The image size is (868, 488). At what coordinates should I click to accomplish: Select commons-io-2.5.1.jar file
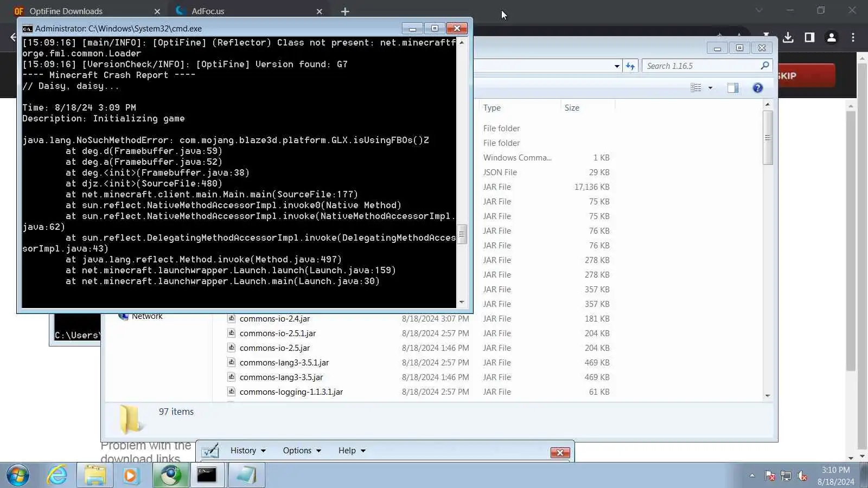tap(277, 333)
